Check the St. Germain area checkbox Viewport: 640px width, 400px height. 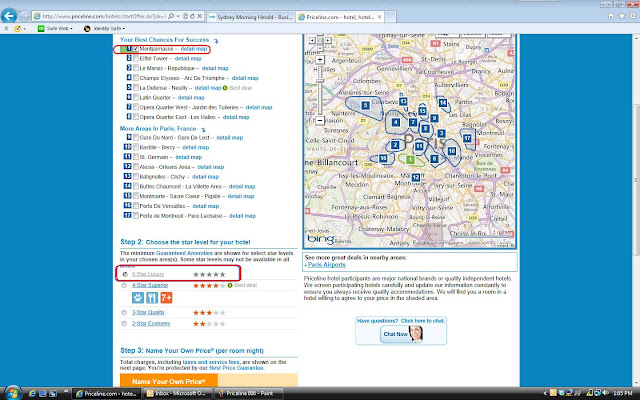click(x=136, y=157)
